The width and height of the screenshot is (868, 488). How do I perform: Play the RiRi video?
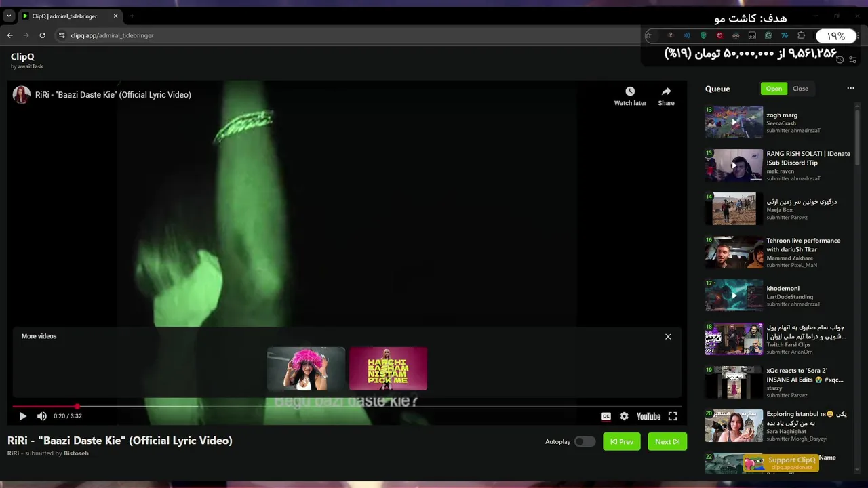[x=22, y=416]
